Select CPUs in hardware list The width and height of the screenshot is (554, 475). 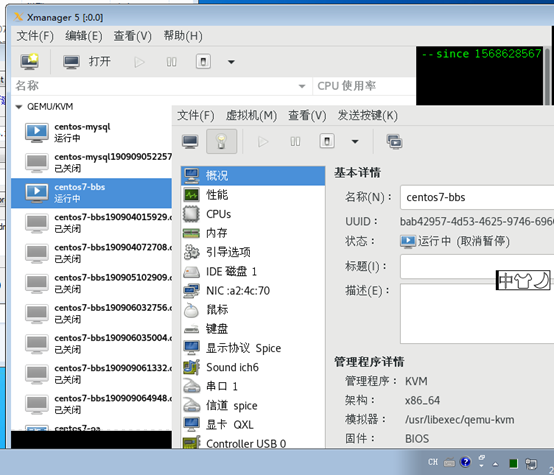coord(253,214)
